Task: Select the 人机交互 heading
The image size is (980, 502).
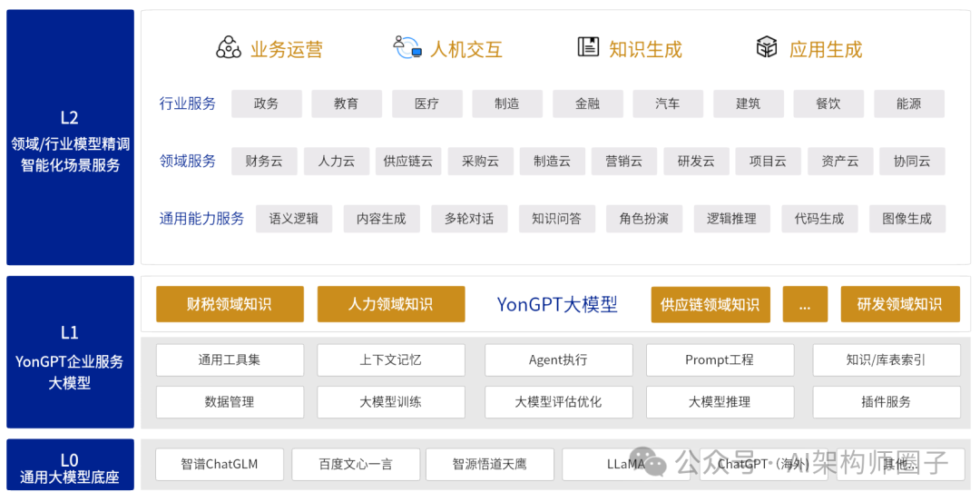Action: coord(466,49)
